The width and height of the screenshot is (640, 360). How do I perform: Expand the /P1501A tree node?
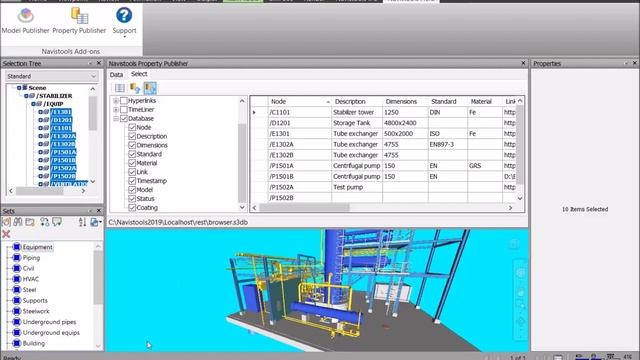click(x=40, y=152)
